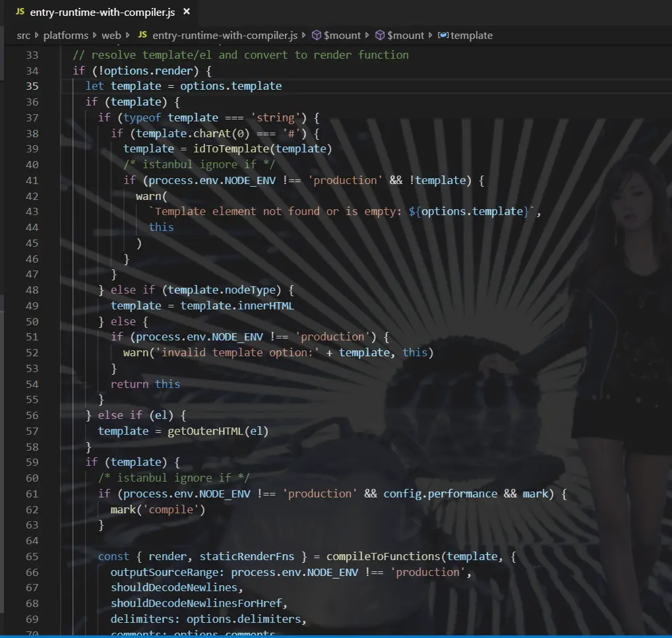Click the second $mount cube icon

pyautogui.click(x=380, y=35)
